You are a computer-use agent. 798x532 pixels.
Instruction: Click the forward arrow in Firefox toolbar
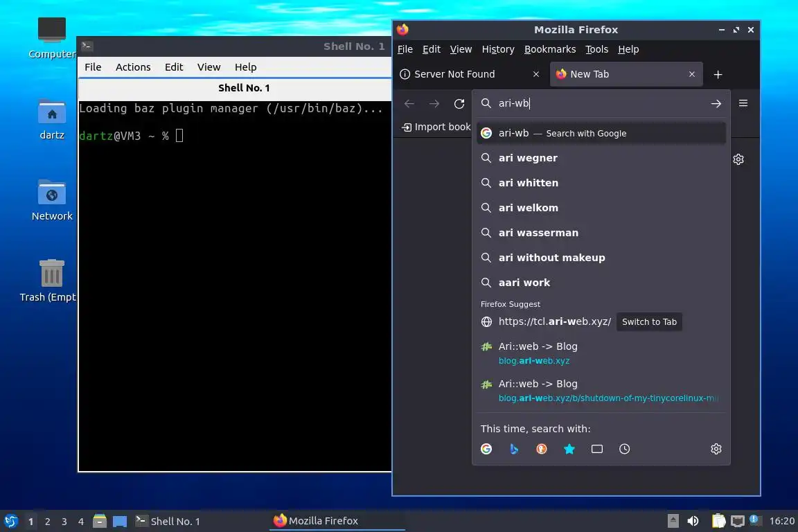pyautogui.click(x=434, y=104)
